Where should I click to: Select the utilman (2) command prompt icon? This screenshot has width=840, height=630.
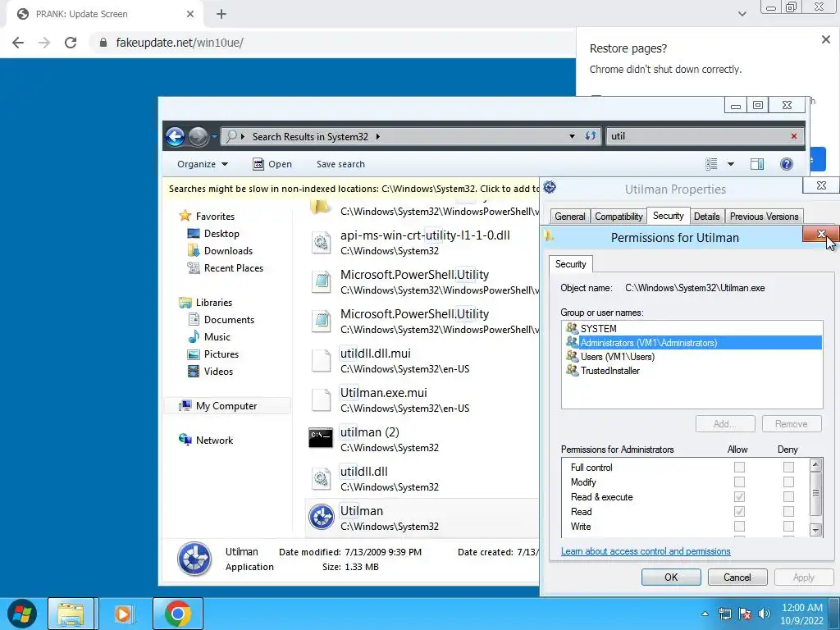click(x=321, y=438)
